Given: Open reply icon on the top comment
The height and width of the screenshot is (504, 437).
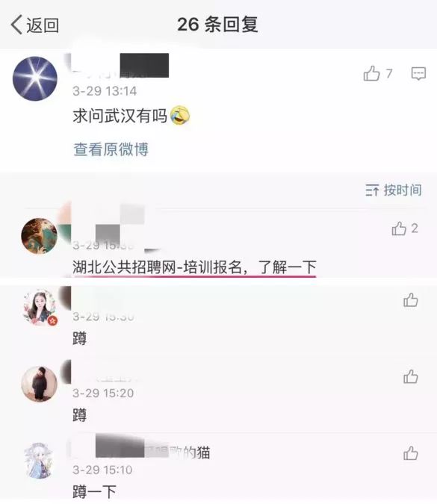Looking at the screenshot, I should (418, 74).
